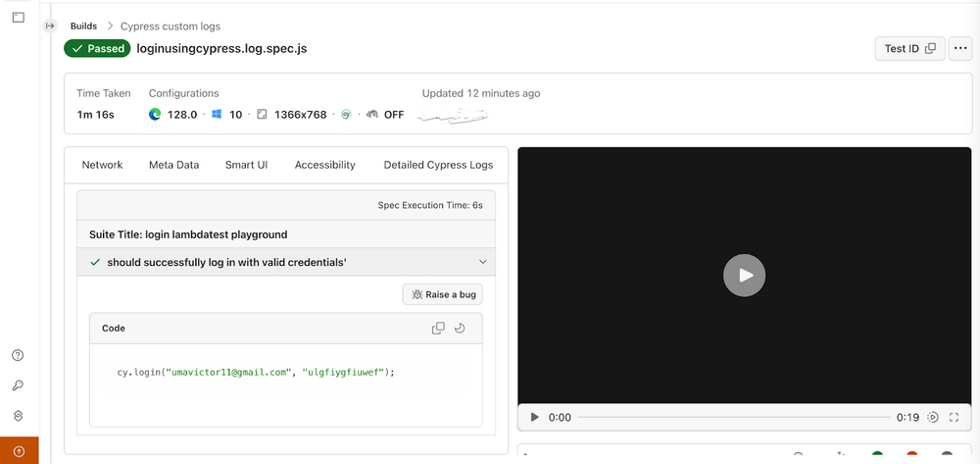Click the Windows OS icon
980x464 pixels.
tap(217, 115)
